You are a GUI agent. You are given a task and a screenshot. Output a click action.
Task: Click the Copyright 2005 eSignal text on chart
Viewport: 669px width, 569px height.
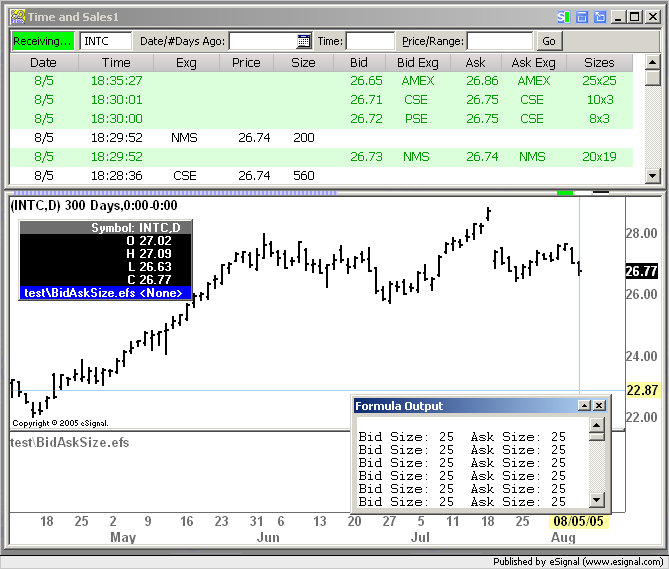pos(60,423)
